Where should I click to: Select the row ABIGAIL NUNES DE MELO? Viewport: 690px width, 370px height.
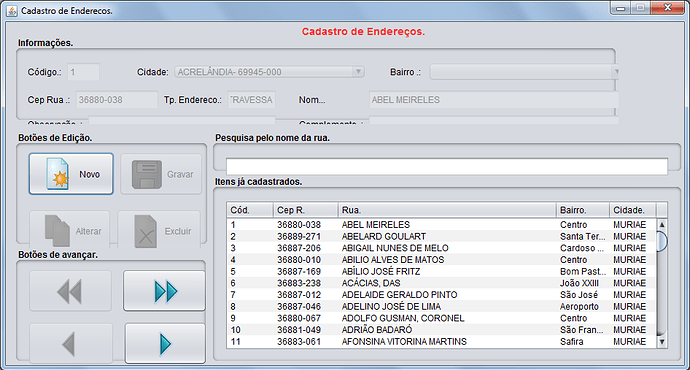pyautogui.click(x=441, y=248)
